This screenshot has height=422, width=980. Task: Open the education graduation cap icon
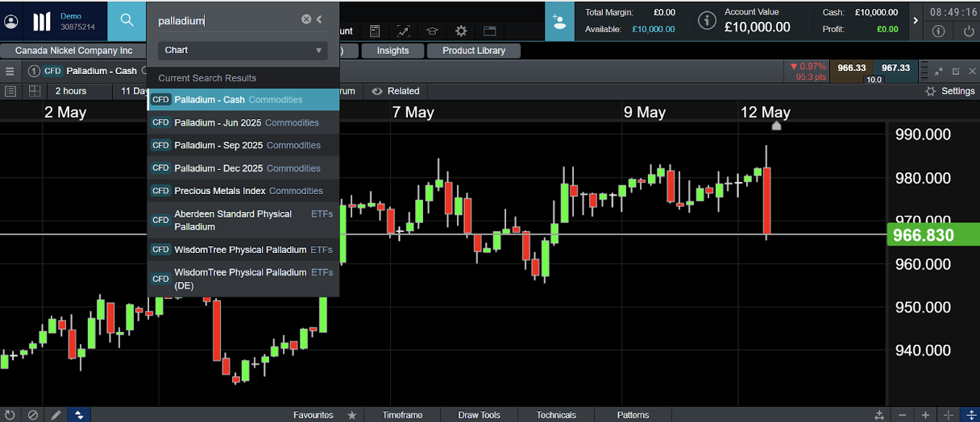tap(432, 31)
